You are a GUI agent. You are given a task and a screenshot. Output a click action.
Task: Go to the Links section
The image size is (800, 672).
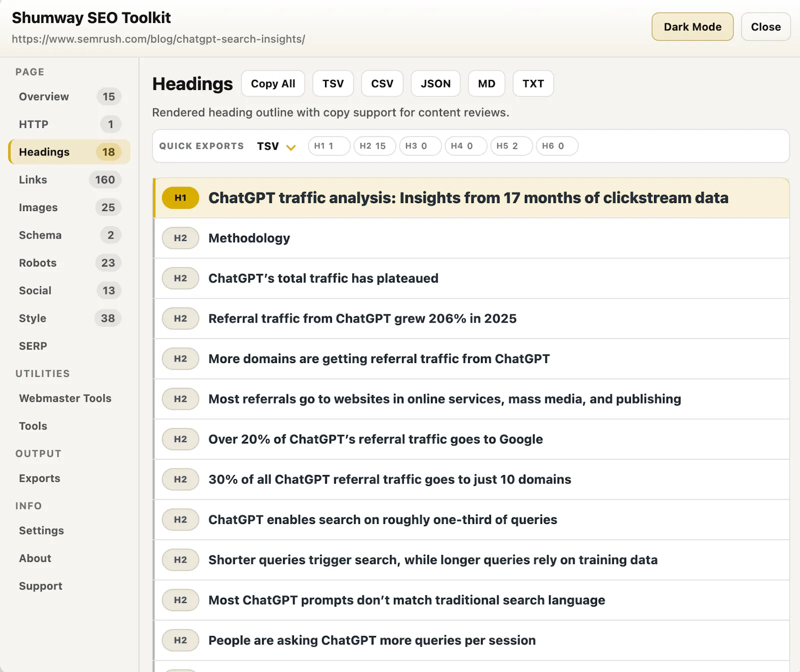pyautogui.click(x=69, y=179)
